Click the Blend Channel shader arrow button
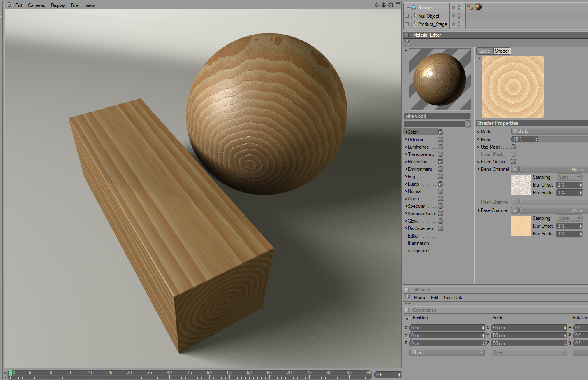 515,169
